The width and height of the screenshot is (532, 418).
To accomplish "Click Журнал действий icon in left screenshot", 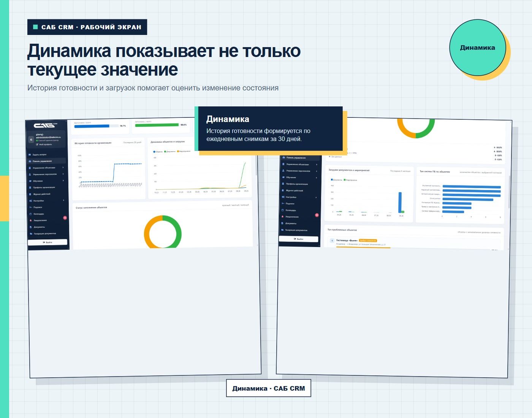I will point(30,194).
